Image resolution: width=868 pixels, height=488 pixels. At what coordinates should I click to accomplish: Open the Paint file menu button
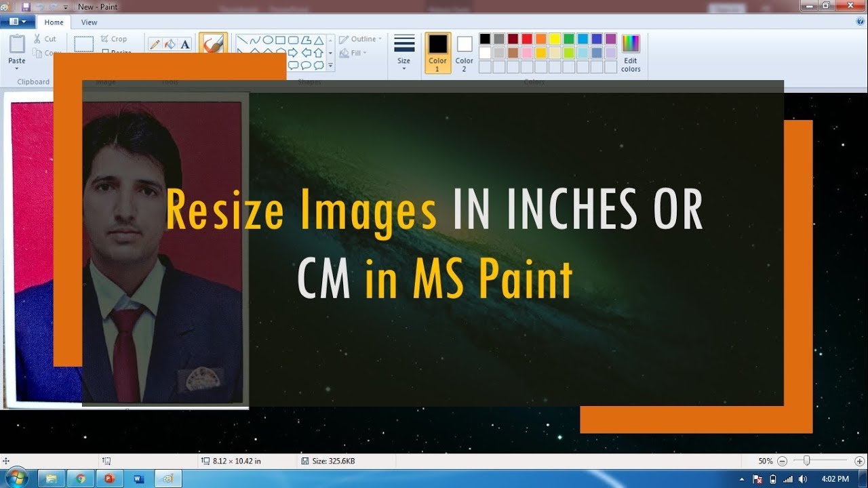(x=18, y=22)
